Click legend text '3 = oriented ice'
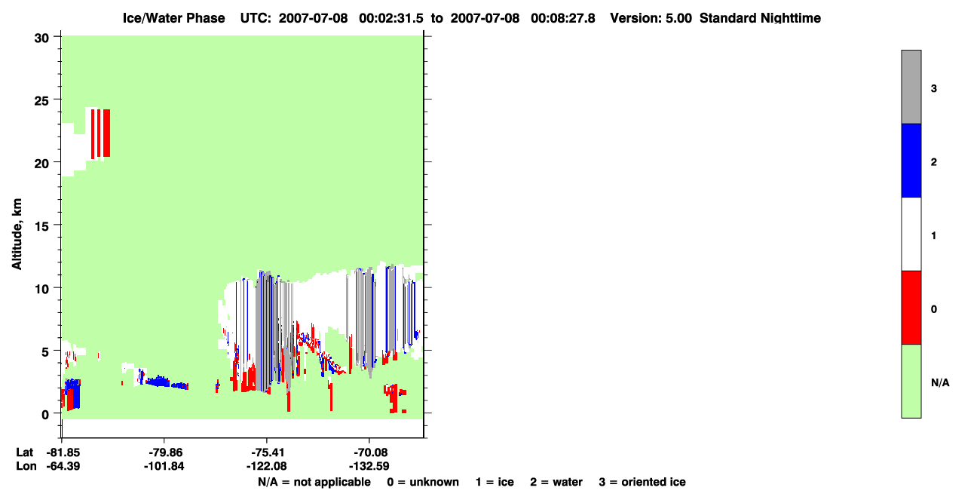980x503 pixels. tap(642, 482)
